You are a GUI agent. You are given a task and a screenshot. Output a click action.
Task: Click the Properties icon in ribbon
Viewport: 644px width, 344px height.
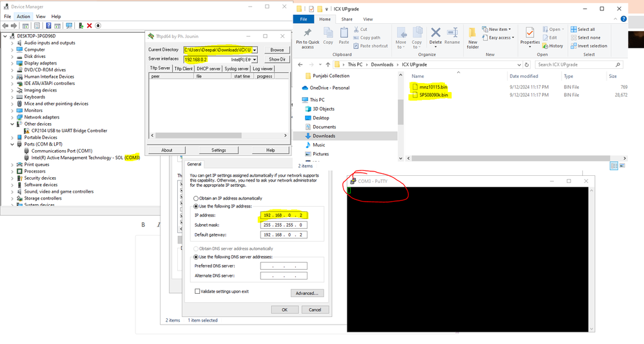pyautogui.click(x=529, y=35)
